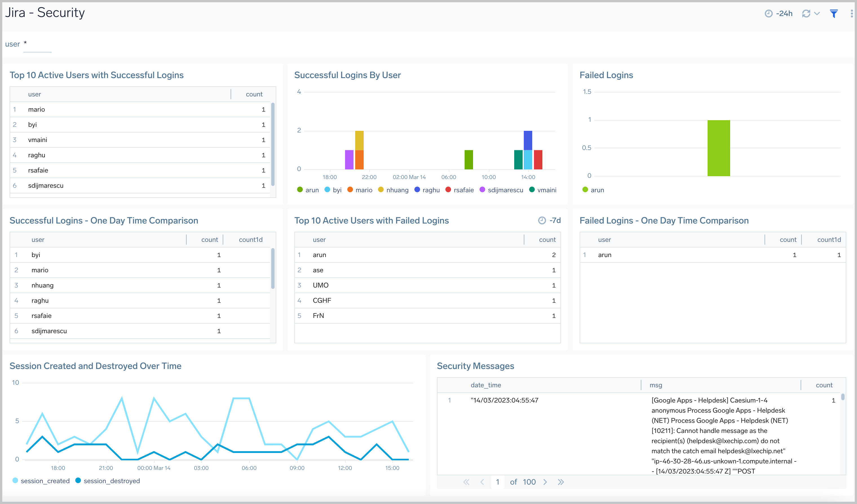Open the Top 10 Active Users with Successful Logins panel title
The height and width of the screenshot is (504, 857).
pyautogui.click(x=97, y=75)
